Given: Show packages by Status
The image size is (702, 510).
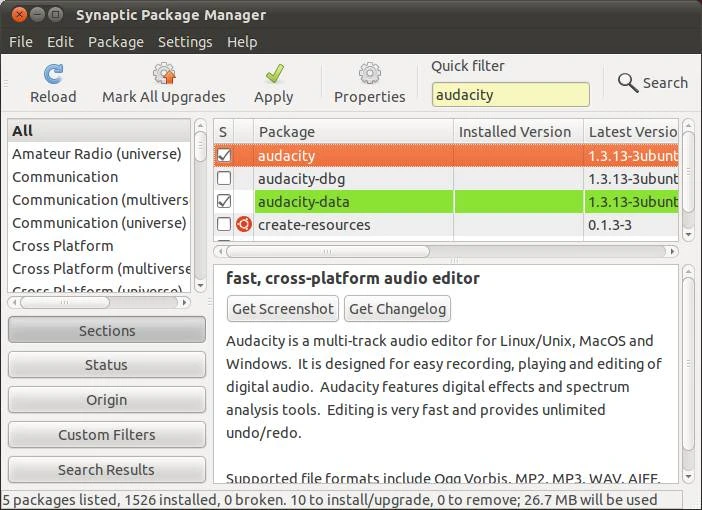Looking at the screenshot, I should pos(107,364).
